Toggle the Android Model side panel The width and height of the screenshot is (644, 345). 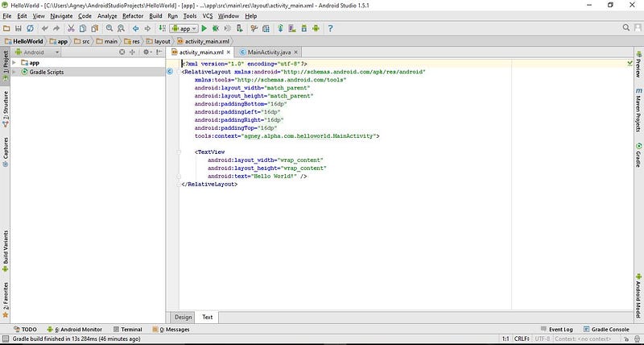pyautogui.click(x=638, y=296)
